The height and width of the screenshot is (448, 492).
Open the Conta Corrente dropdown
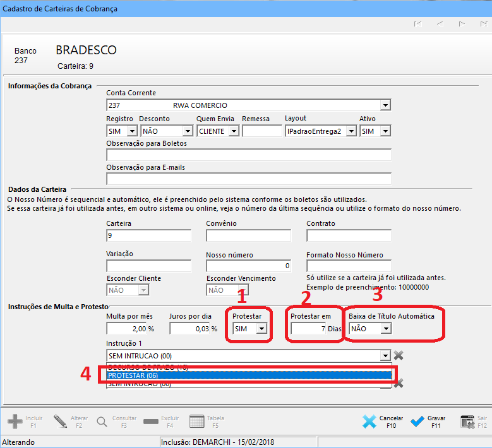[385, 105]
